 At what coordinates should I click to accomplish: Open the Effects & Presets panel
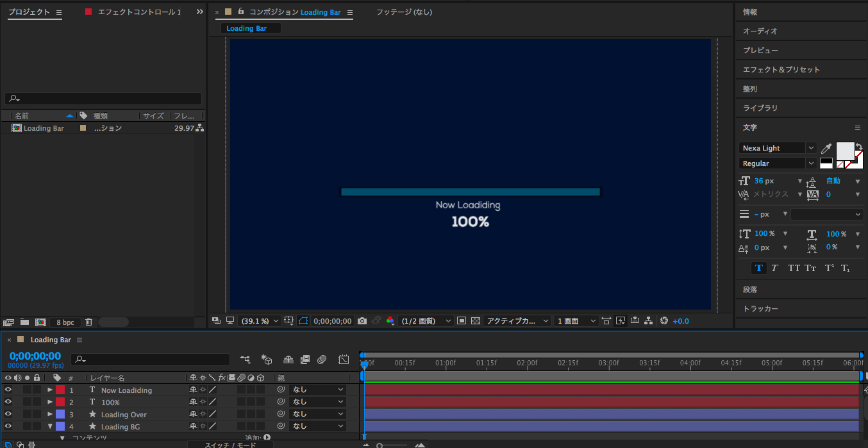[781, 69]
